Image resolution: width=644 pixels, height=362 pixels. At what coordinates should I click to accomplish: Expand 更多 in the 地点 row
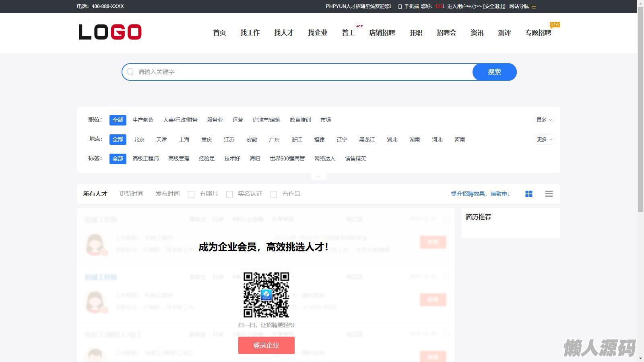click(x=544, y=140)
